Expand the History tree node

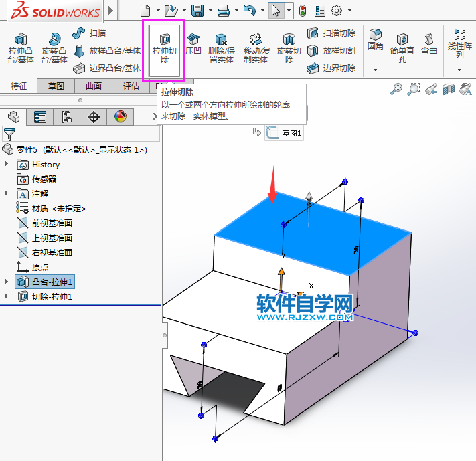[7, 163]
